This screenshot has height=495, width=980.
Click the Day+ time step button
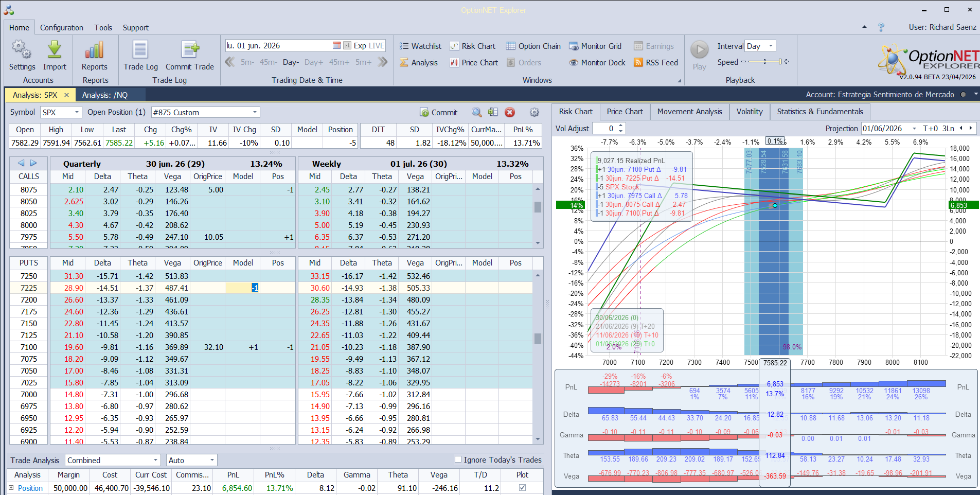tap(314, 62)
